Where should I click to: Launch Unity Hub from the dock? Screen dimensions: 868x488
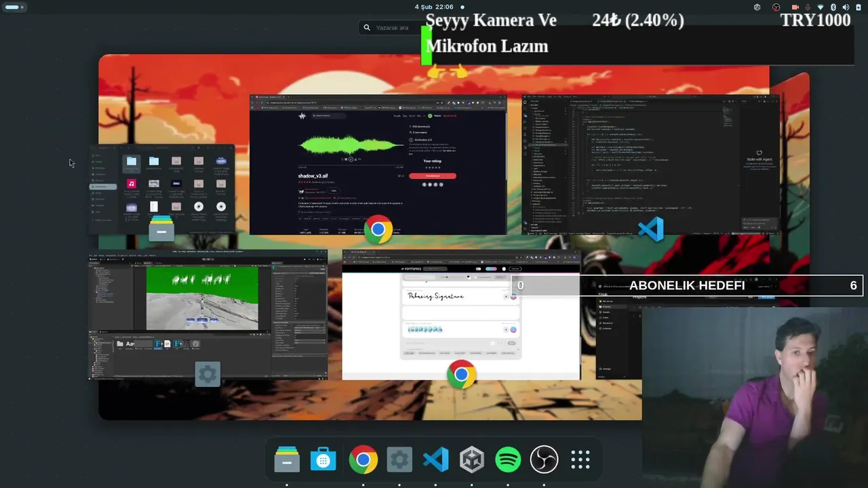click(472, 460)
